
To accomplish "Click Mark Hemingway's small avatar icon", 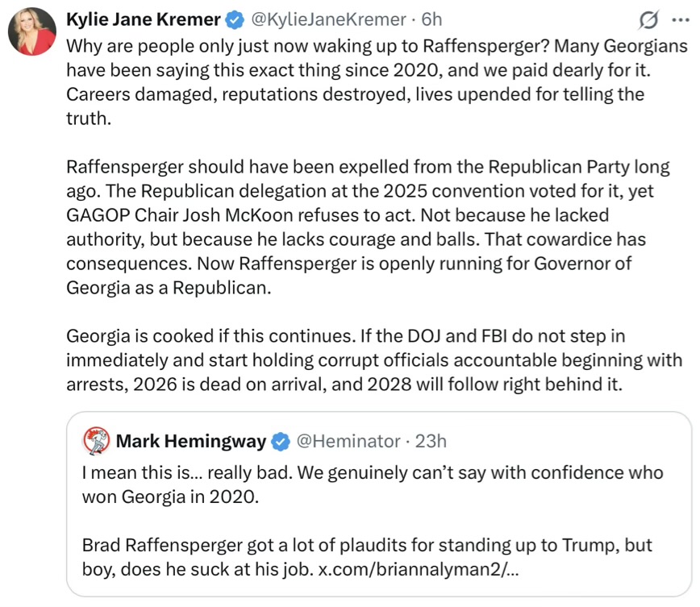I will pyautogui.click(x=96, y=441).
